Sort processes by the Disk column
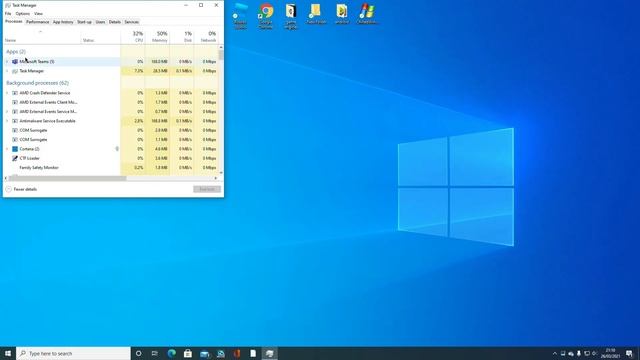The height and width of the screenshot is (360, 640). [182, 36]
